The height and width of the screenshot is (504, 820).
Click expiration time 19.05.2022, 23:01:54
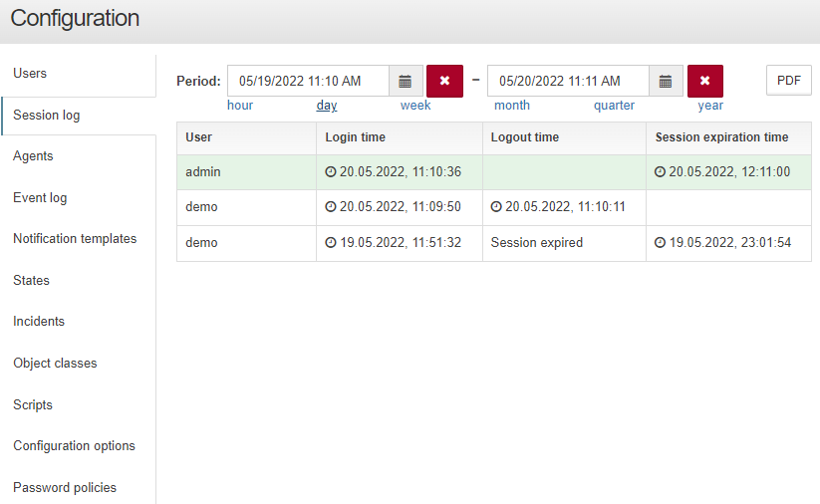(729, 243)
